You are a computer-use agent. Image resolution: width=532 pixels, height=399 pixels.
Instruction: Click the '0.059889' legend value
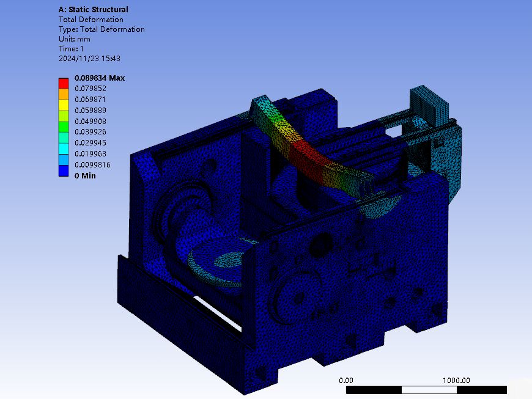(x=91, y=110)
